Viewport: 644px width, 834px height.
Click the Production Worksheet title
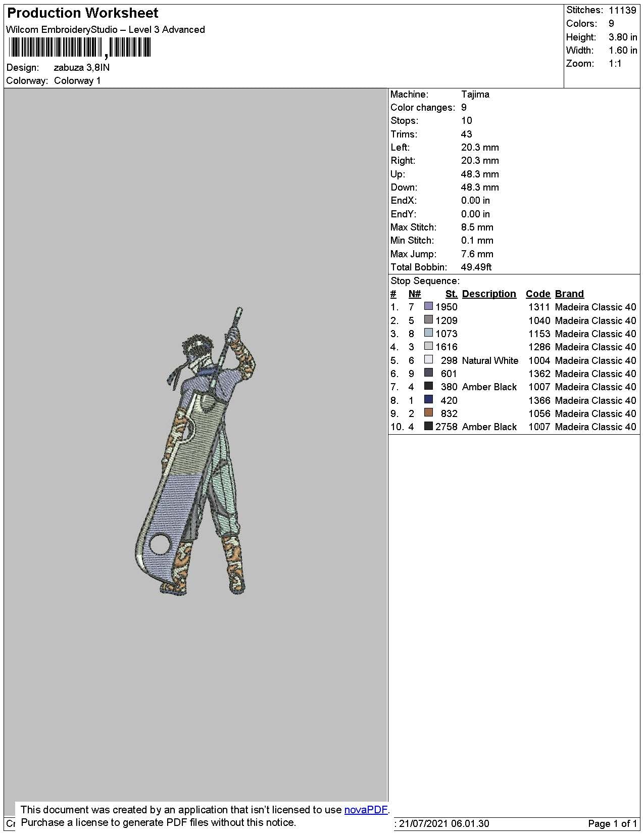[83, 13]
